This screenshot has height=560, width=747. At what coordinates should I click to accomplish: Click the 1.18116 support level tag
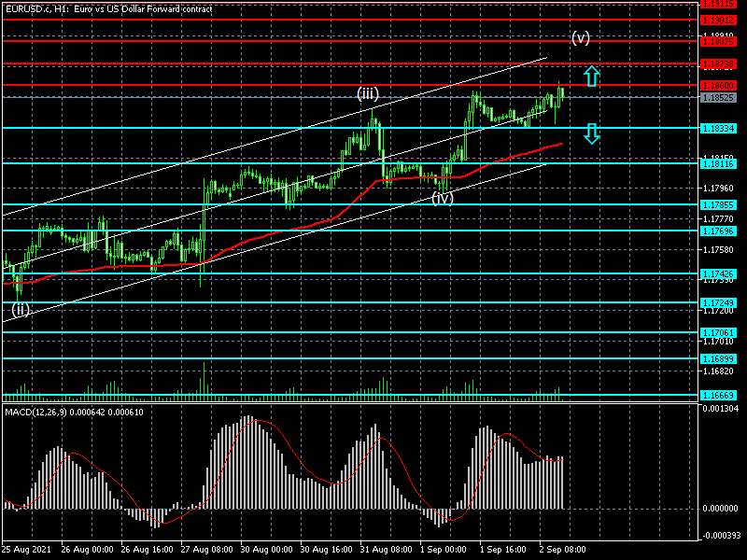click(x=722, y=163)
